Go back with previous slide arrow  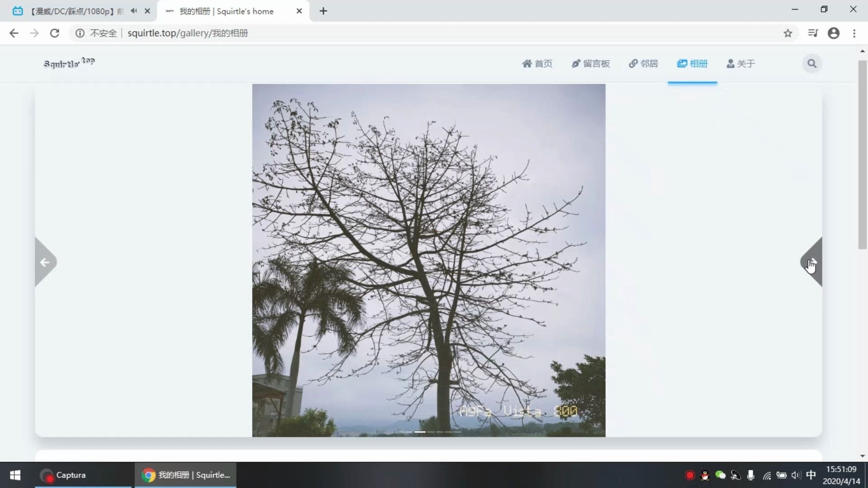(x=45, y=262)
